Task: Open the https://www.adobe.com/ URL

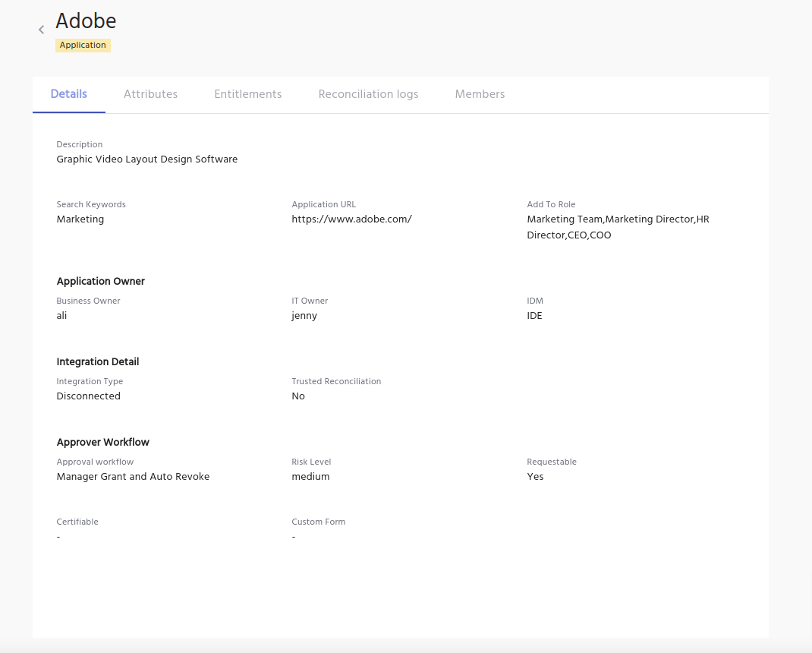Action: tap(351, 219)
